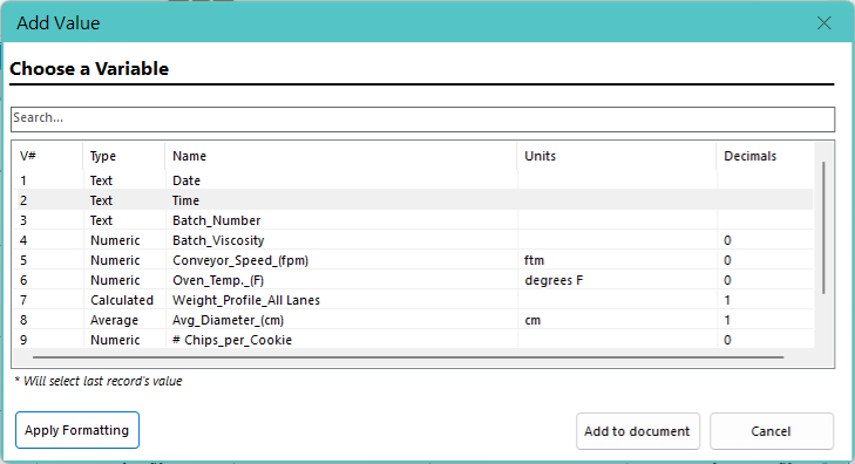This screenshot has height=464, width=855.
Task: Click the 'Calculated' type cell
Action: 122,300
